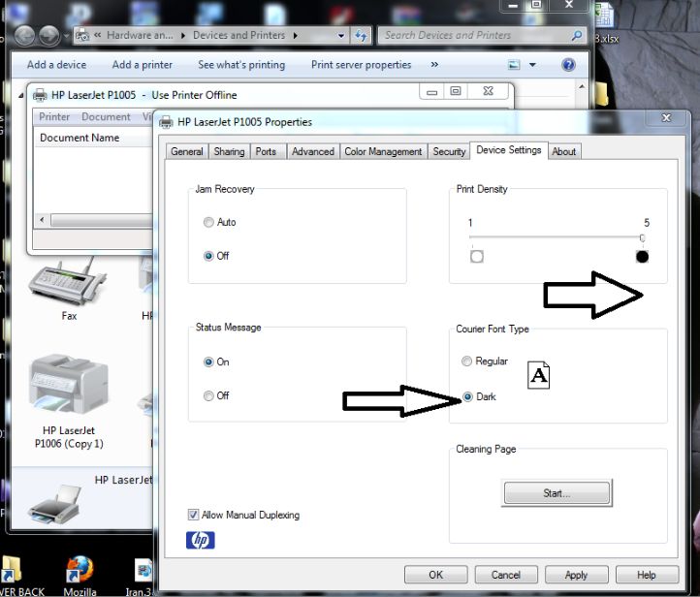700x597 pixels.
Task: Choose Regular Courier font type
Action: click(466, 361)
